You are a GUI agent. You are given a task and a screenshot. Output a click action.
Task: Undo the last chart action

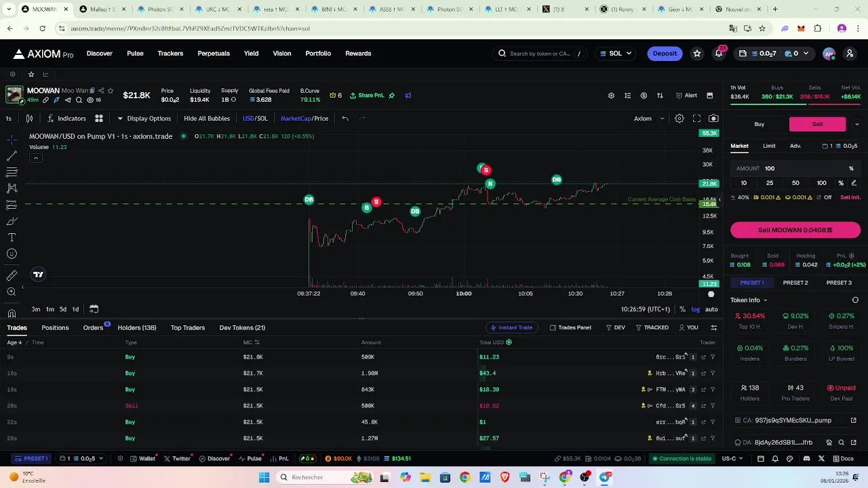pyautogui.click(x=345, y=119)
